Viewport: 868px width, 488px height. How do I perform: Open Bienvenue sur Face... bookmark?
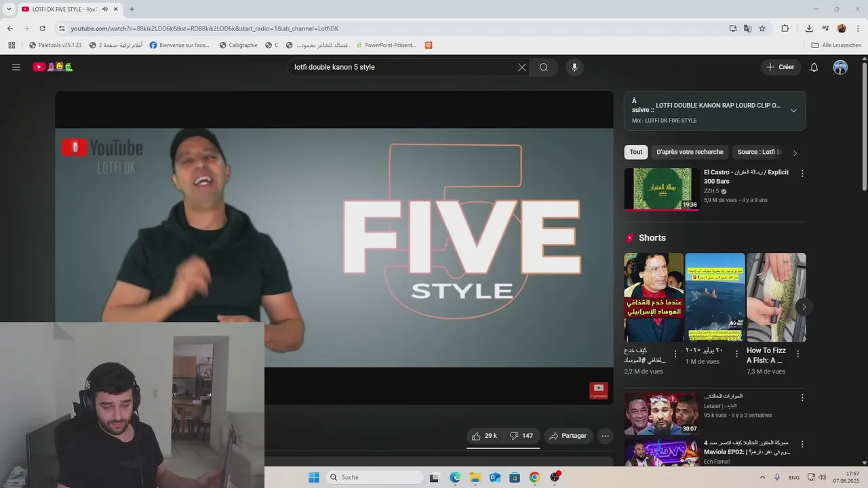[179, 45]
